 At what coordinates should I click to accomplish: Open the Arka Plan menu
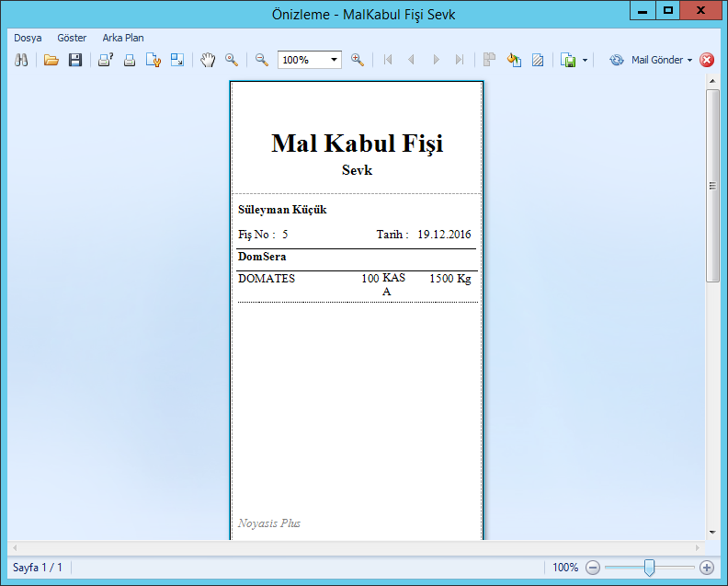pos(123,38)
